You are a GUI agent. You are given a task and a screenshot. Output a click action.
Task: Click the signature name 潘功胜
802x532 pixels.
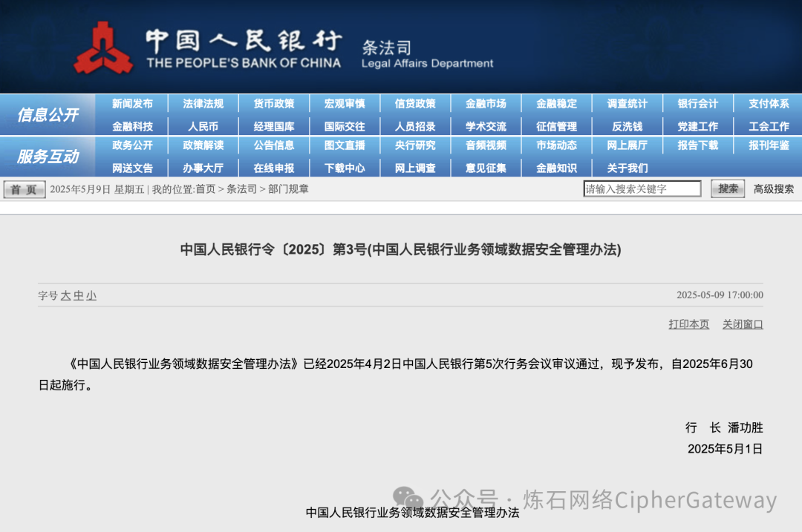[x=746, y=427]
